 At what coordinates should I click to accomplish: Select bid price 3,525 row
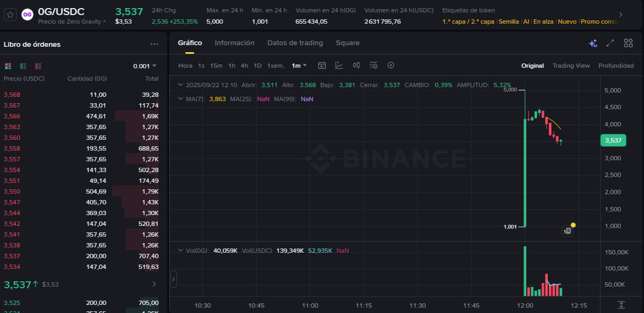click(81, 303)
